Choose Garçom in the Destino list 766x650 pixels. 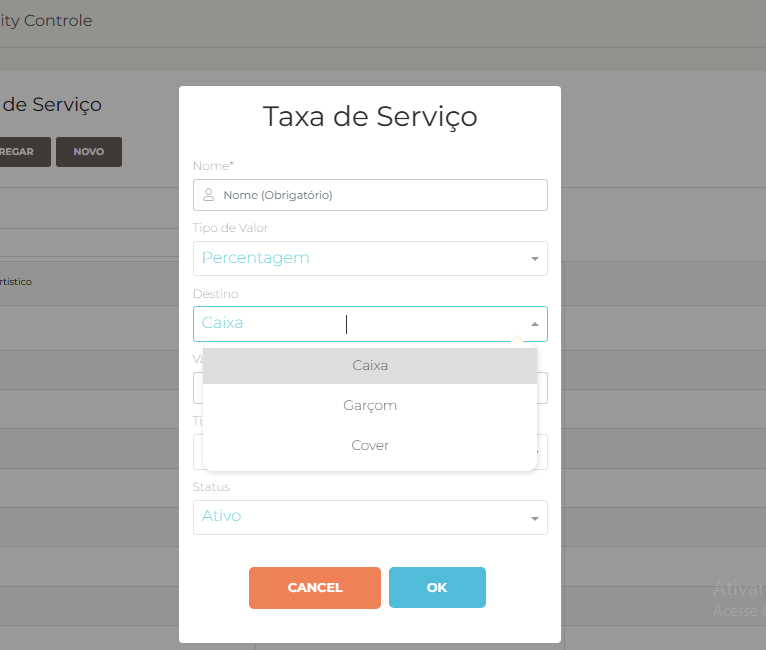370,405
